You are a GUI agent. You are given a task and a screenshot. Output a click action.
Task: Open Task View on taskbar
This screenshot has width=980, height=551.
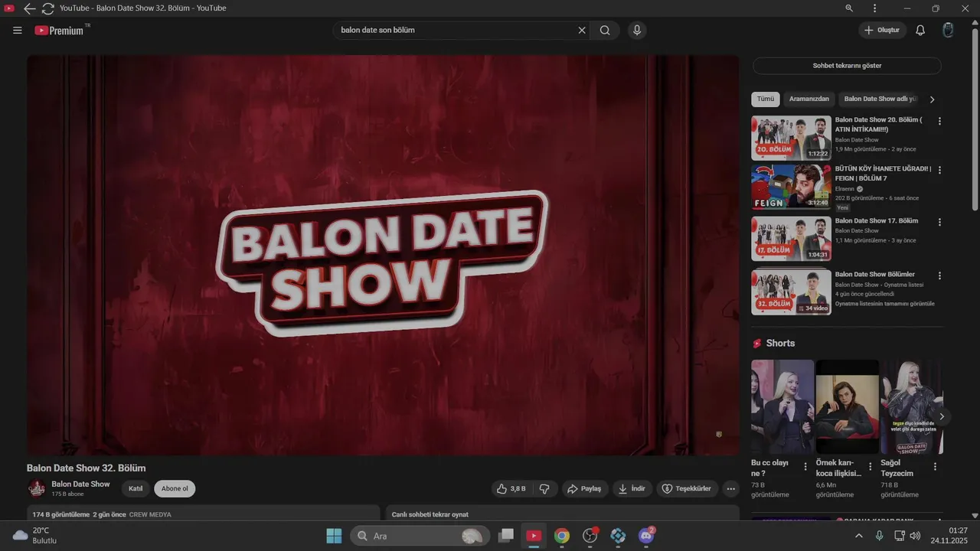tap(506, 536)
